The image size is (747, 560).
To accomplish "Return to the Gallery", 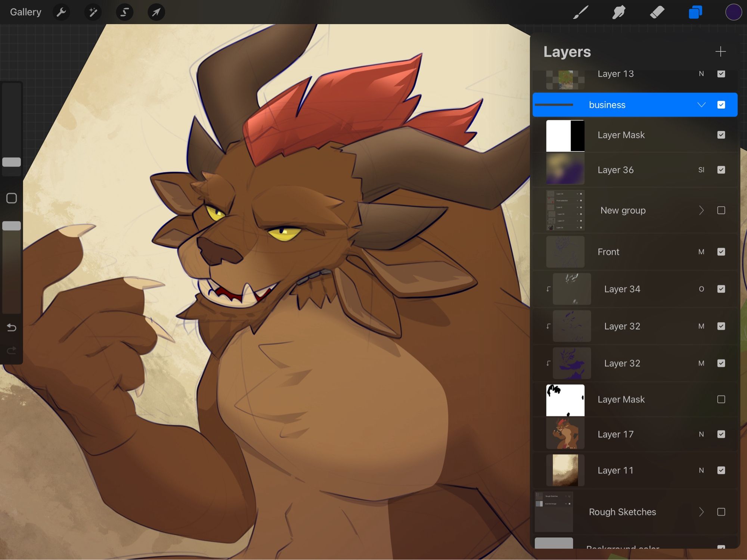I will 25,12.
